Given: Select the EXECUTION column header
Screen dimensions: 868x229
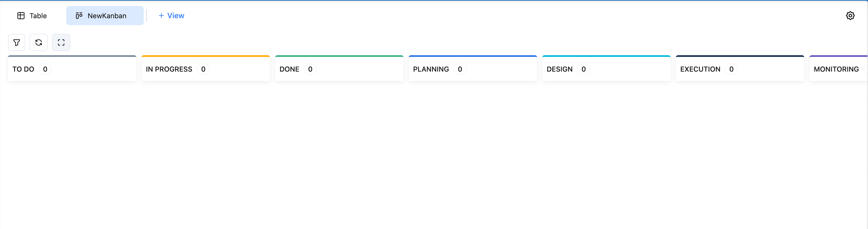Looking at the screenshot, I should pyautogui.click(x=700, y=69).
